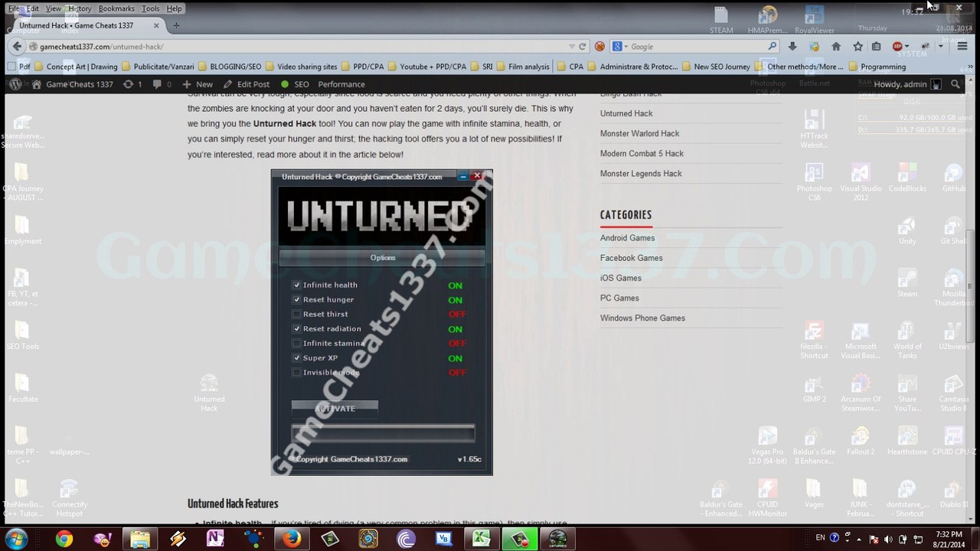
Task: Open Unturned app from the taskbar
Action: click(558, 540)
